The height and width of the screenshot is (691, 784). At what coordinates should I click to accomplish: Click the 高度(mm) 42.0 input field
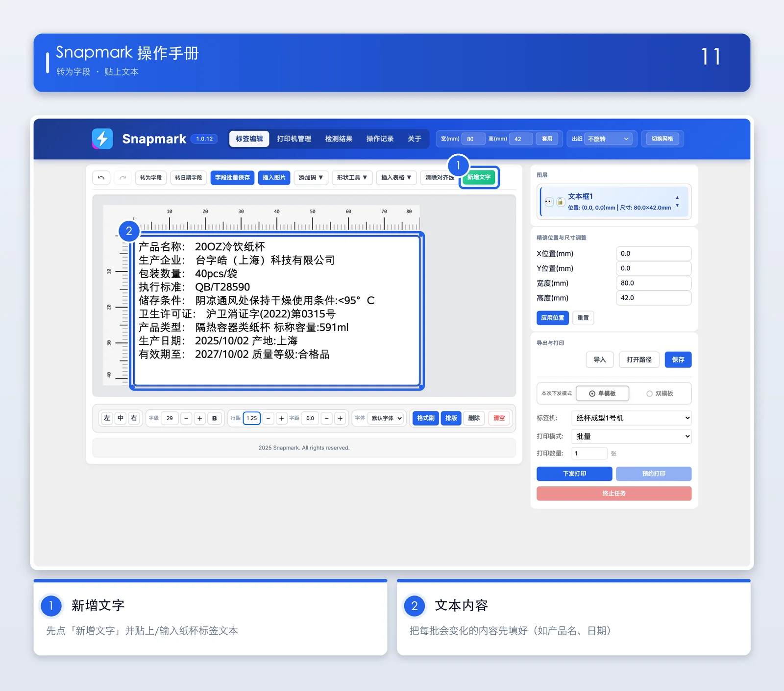click(x=654, y=298)
